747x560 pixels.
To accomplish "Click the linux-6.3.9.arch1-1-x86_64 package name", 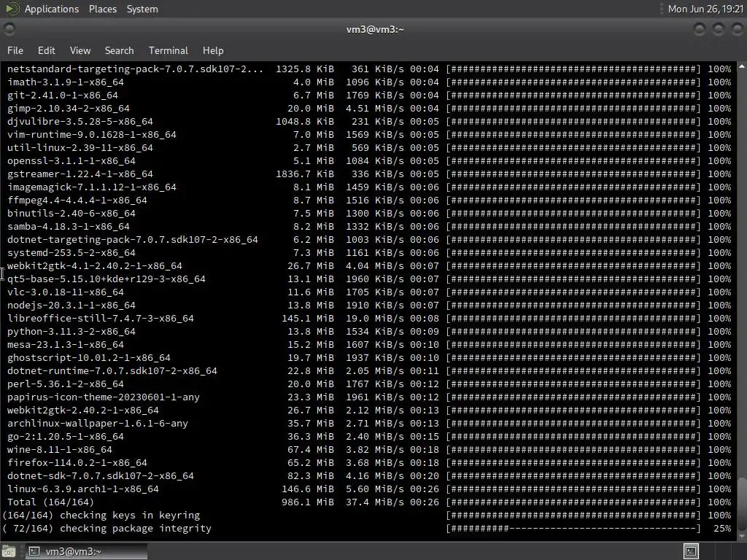I will pos(83,489).
